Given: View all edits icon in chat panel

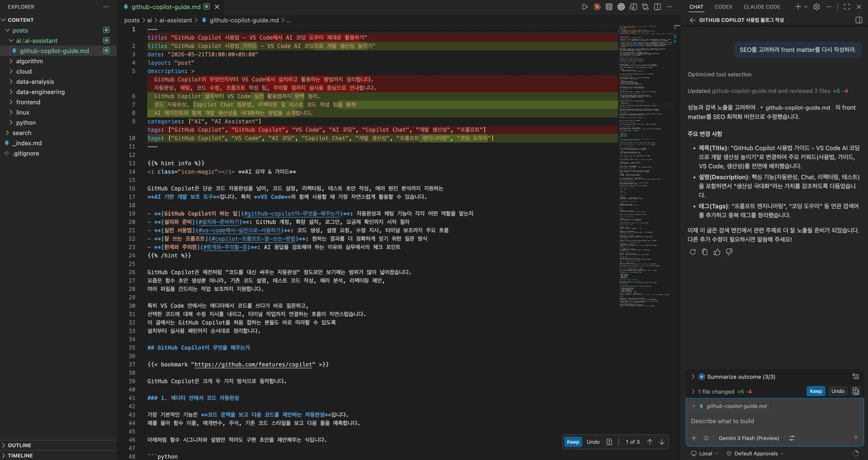Looking at the screenshot, I should tap(855, 391).
